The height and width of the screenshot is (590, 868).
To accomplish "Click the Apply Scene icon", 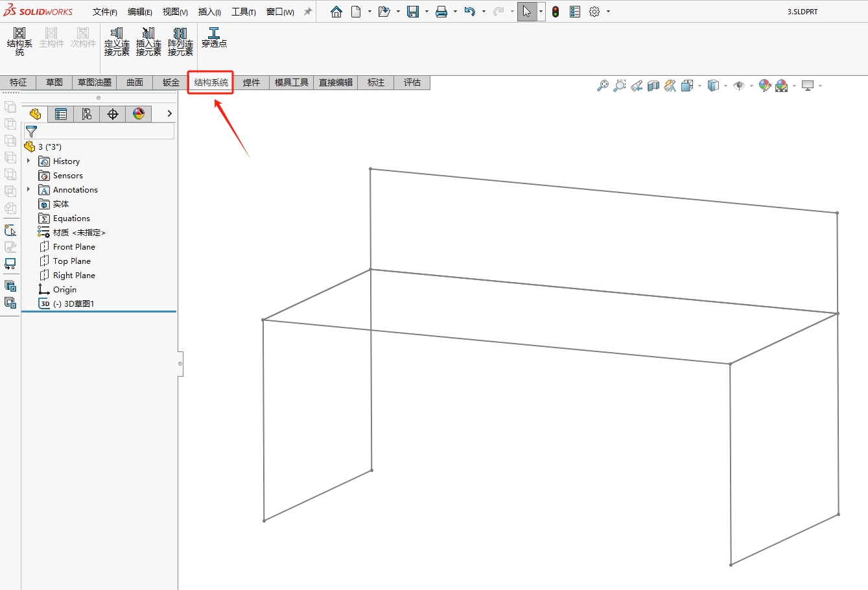I will pyautogui.click(x=782, y=86).
